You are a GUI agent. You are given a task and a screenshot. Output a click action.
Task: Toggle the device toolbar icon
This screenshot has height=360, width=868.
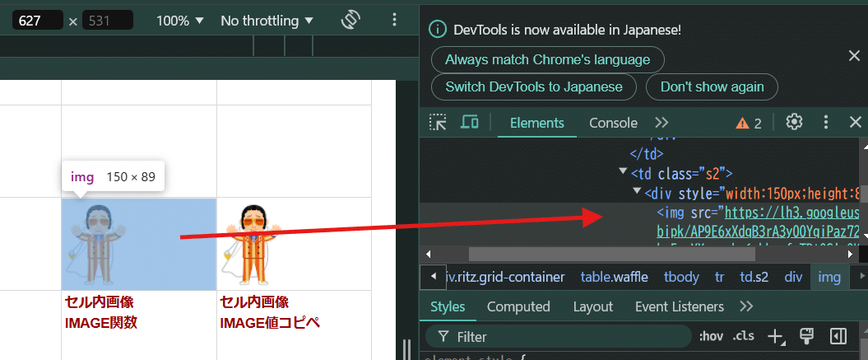[x=470, y=122]
